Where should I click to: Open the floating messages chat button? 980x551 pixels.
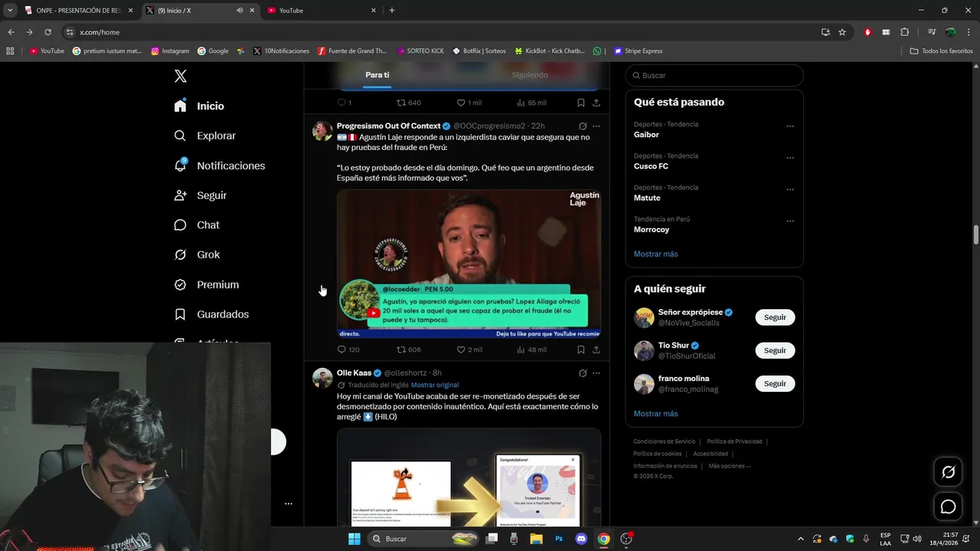pyautogui.click(x=948, y=507)
